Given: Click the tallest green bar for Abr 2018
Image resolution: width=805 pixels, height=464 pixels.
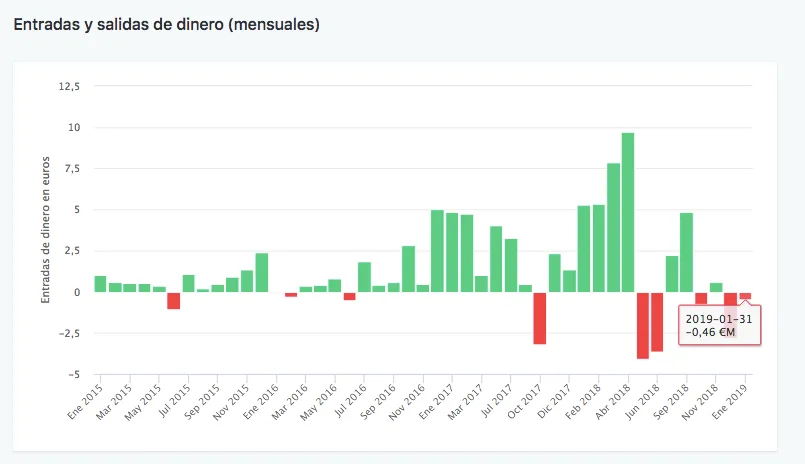Looking at the screenshot, I should (x=627, y=212).
